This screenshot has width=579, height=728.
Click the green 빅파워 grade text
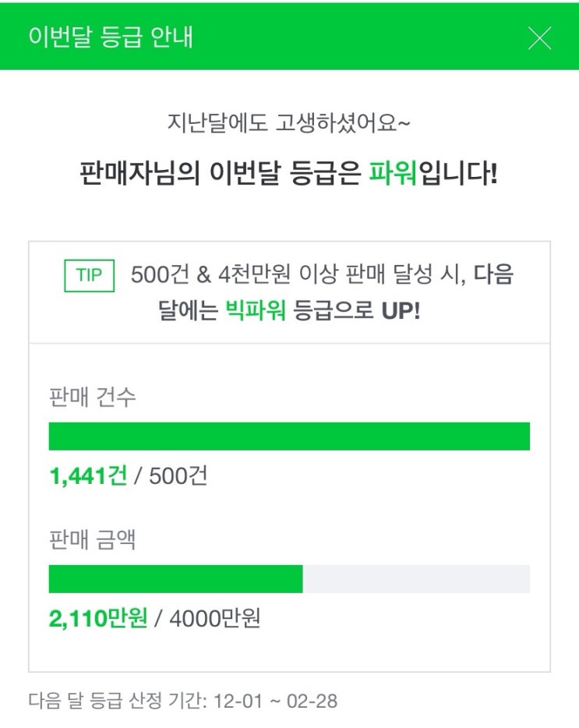tap(256, 312)
